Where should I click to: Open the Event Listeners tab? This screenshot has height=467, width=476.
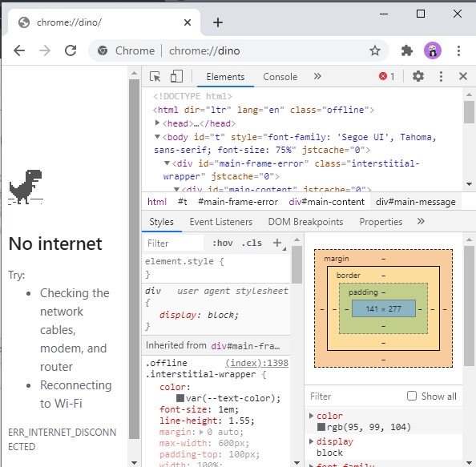tap(221, 222)
